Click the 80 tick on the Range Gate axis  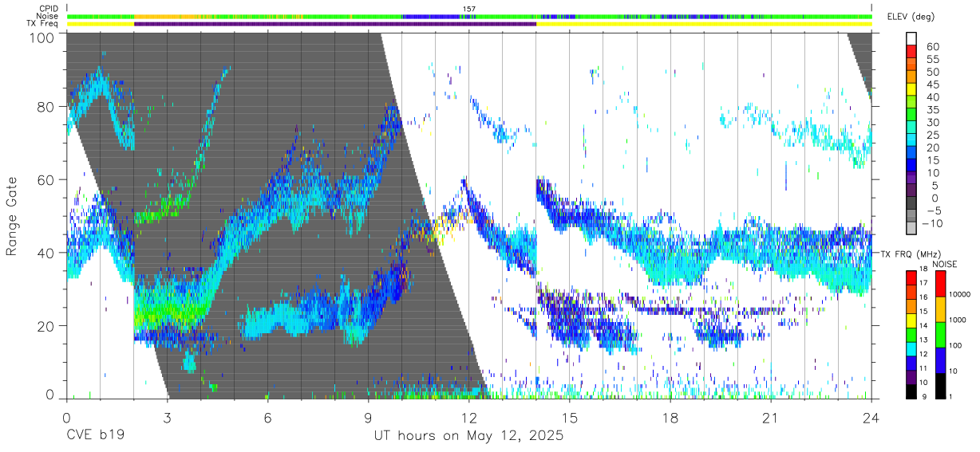tap(46, 107)
